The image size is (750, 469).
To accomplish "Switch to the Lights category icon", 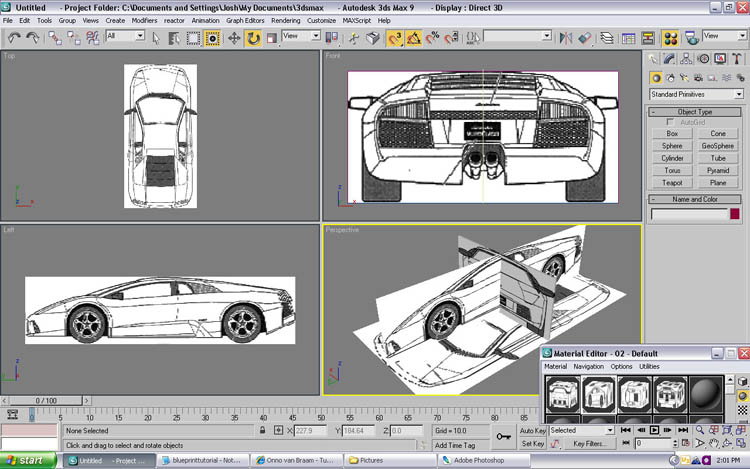I will pyautogui.click(x=686, y=77).
